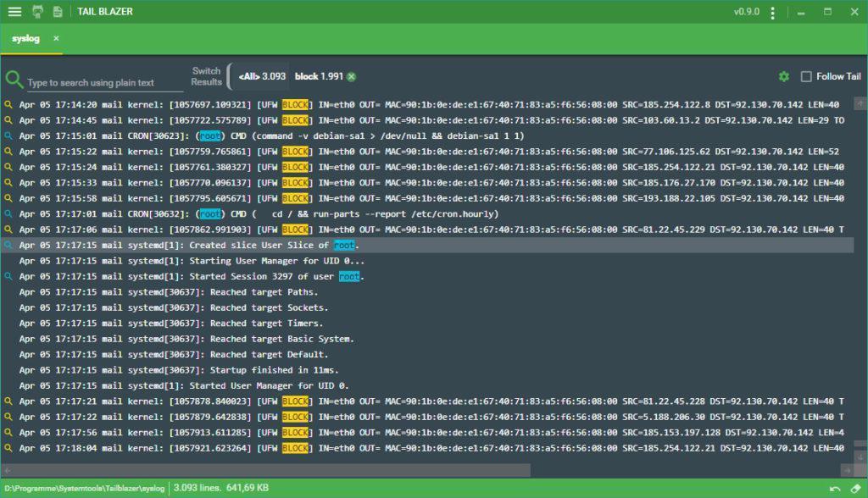Select line 'Started User Manager for UID 0.'
The height and width of the screenshot is (498, 868).
pos(427,385)
